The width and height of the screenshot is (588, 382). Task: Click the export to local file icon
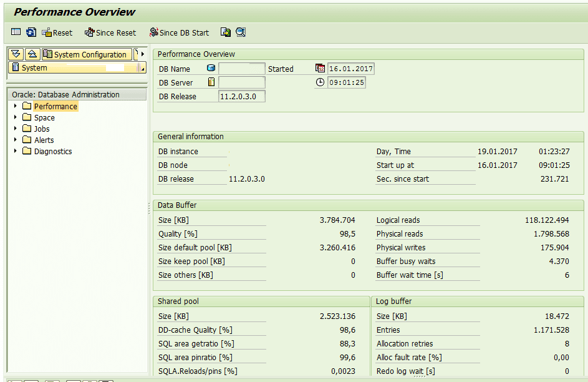point(226,32)
